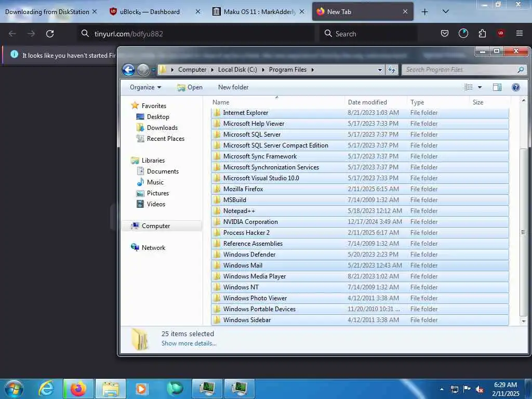Click the scroll down arrow of file list
The height and width of the screenshot is (399, 532).
(523, 321)
